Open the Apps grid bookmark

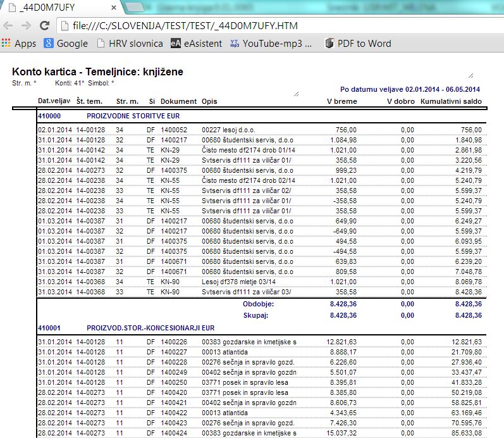pyautogui.click(x=18, y=44)
